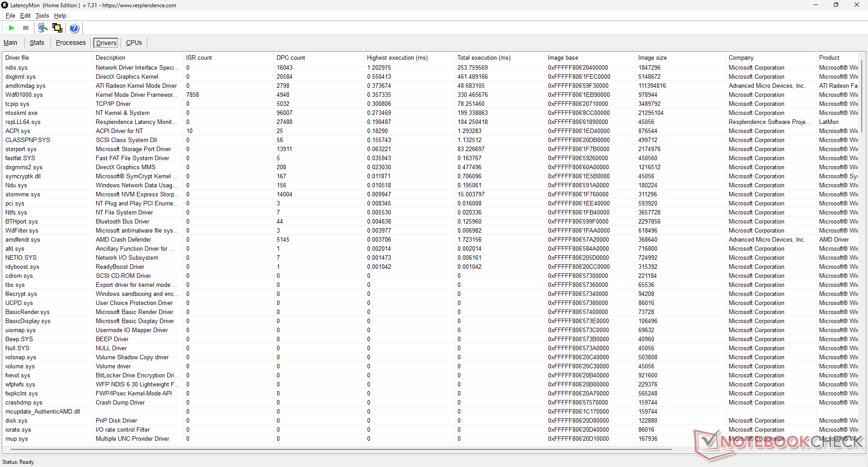The width and height of the screenshot is (868, 467).
Task: Sort by Image size column header
Action: click(681, 57)
